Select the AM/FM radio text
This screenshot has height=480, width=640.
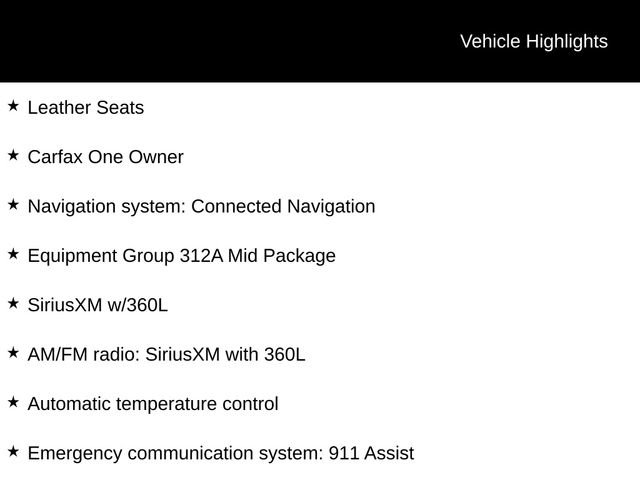(78, 355)
